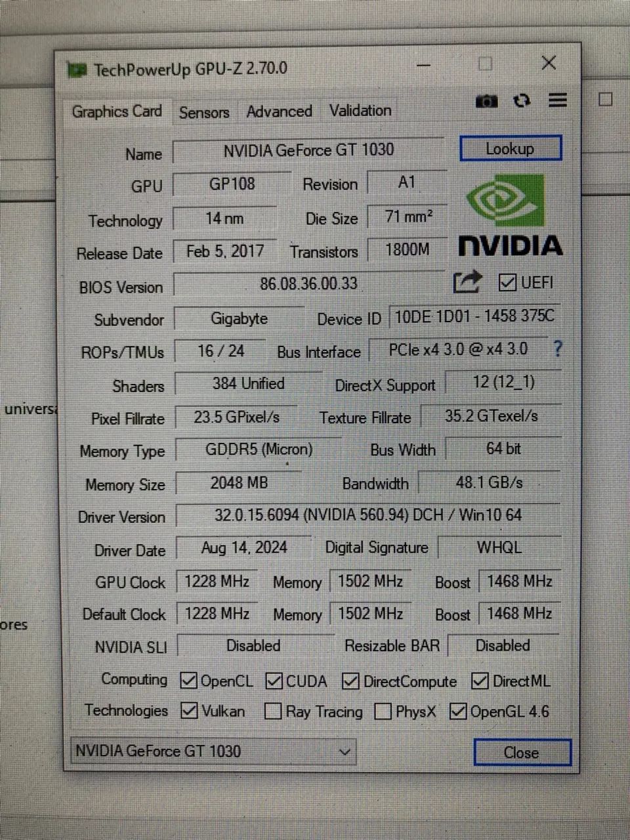The width and height of the screenshot is (630, 840).
Task: Toggle the Vulkan checkbox
Action: pos(189,711)
